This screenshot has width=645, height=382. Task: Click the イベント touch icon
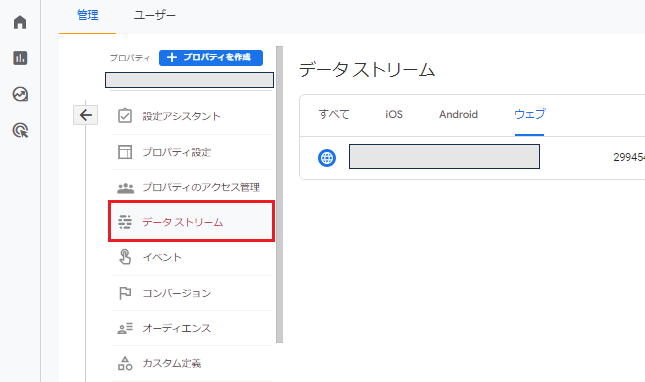125,257
